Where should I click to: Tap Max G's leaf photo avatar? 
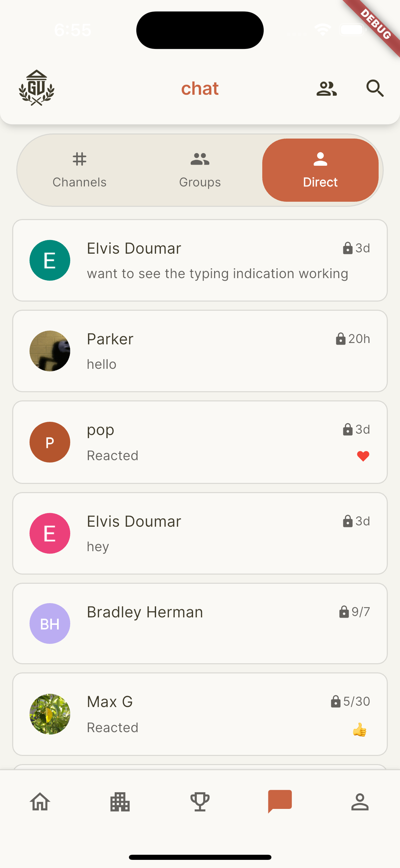50,714
